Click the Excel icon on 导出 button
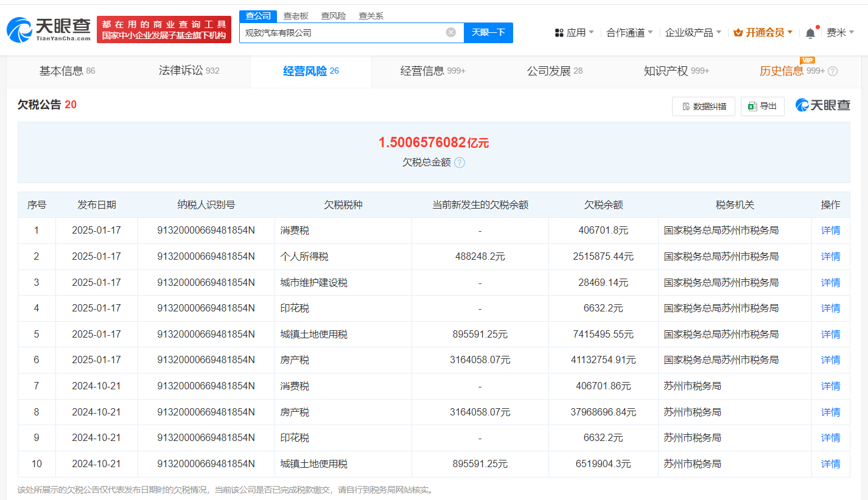 (x=753, y=105)
